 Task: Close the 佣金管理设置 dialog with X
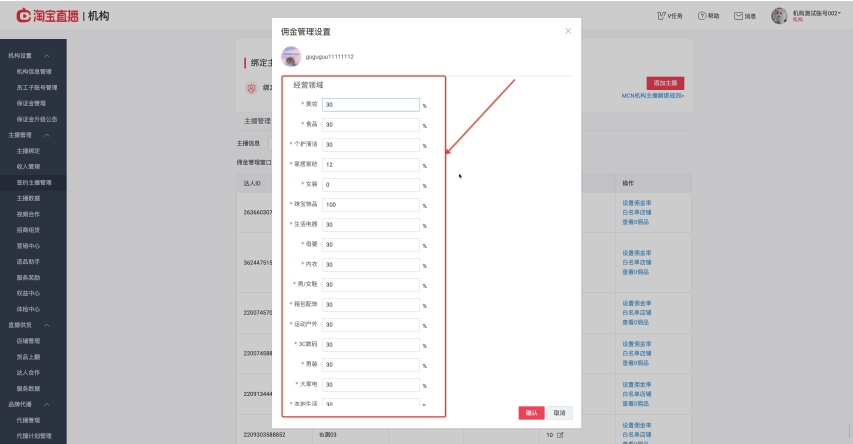pos(568,31)
